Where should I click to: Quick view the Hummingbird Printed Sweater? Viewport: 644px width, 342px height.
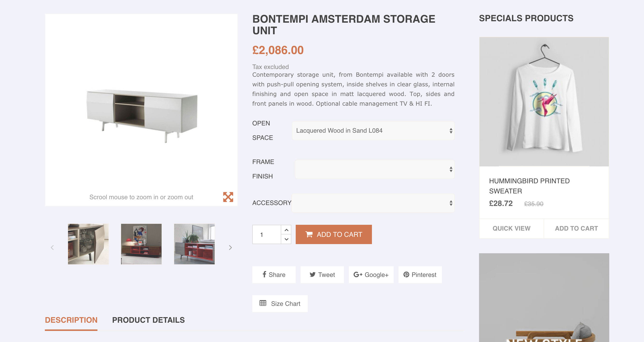pos(511,228)
